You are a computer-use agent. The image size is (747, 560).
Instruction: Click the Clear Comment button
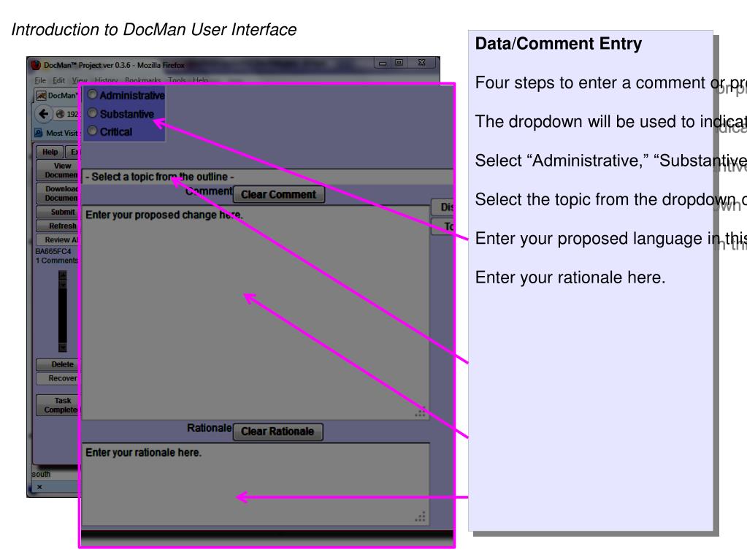(279, 194)
